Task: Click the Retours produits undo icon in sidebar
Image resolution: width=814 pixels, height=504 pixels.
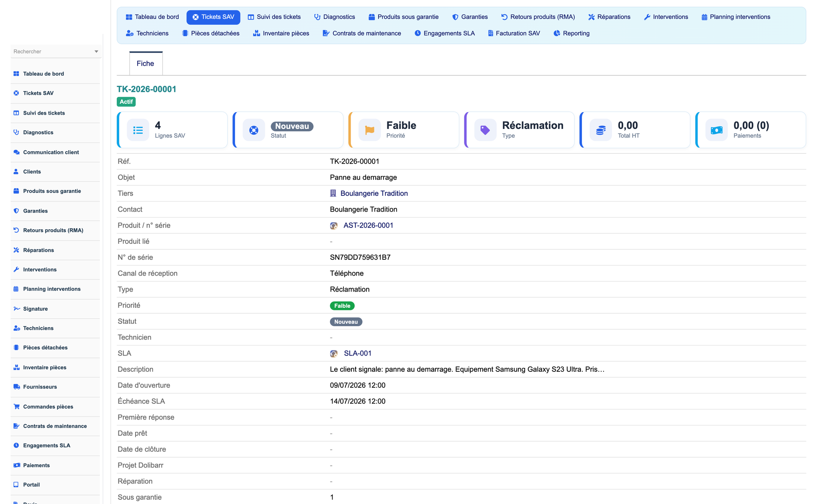Action: (16, 230)
